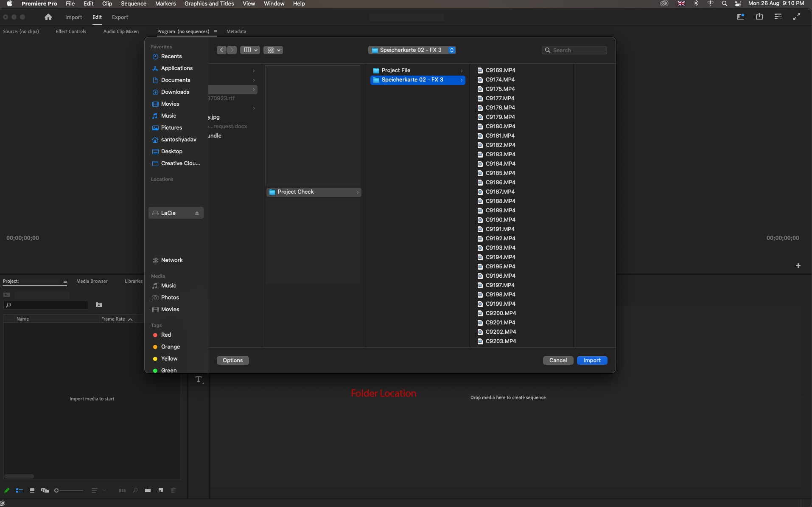Open the Effect Controls tab
This screenshot has height=507, width=812.
point(71,31)
